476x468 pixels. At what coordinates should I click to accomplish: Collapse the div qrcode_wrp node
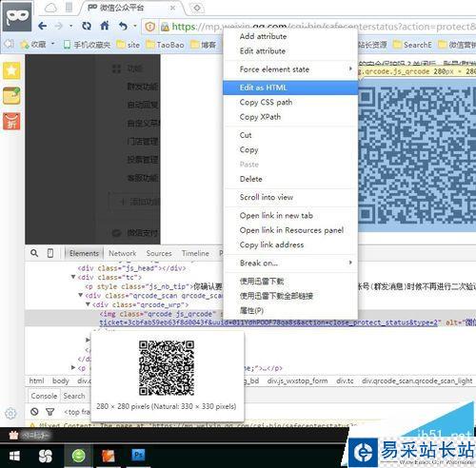pos(88,304)
